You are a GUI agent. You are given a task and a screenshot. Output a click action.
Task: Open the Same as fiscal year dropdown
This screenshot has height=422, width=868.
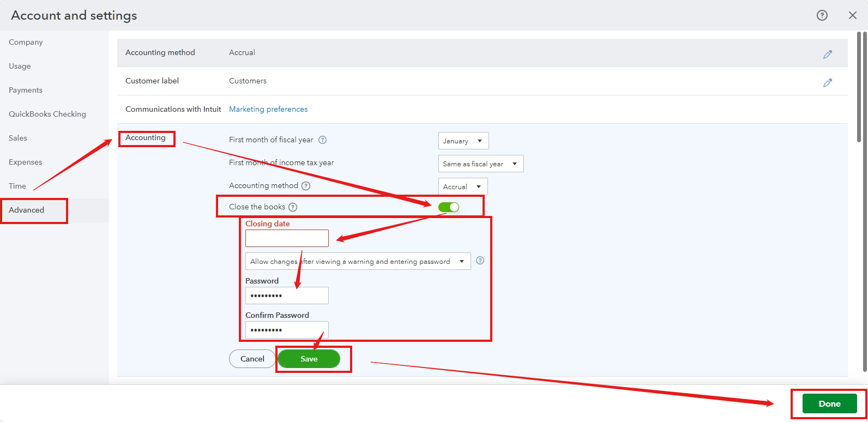pos(481,164)
